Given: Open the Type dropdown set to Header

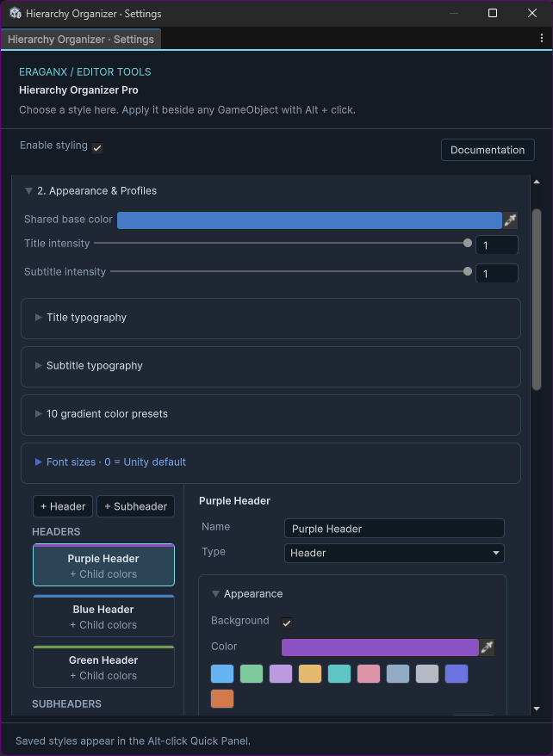Looking at the screenshot, I should click(394, 553).
